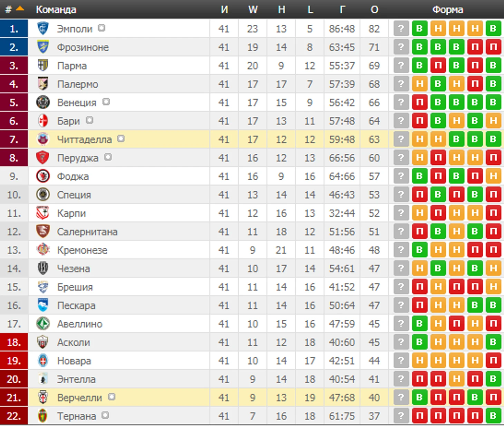Screen dimensions: 504x427
Task: Click the Авеллино green club badge
Action: 43,324
